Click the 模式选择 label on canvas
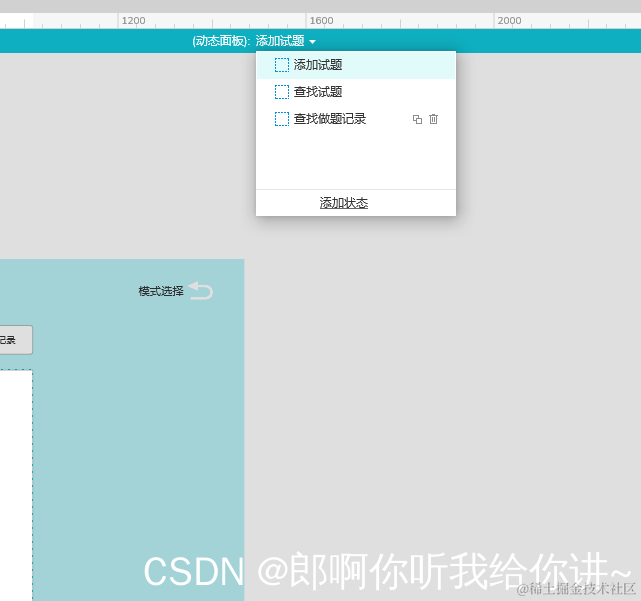This screenshot has width=641, height=601. point(161,292)
